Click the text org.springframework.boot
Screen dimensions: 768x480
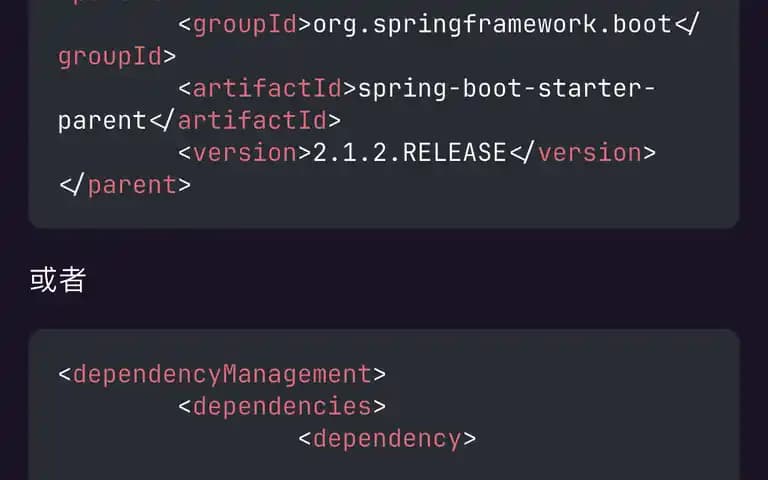pyautogui.click(x=492, y=24)
